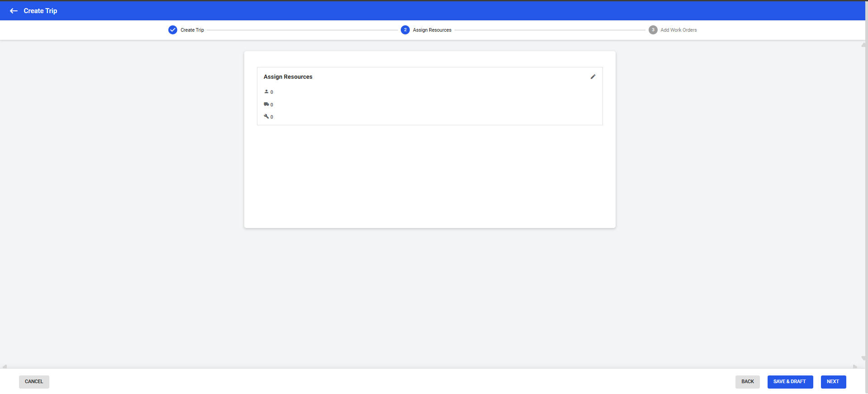Screen dimensions: 868x394
Task: Click the horizontal scrollbar left arrow
Action: (5, 366)
